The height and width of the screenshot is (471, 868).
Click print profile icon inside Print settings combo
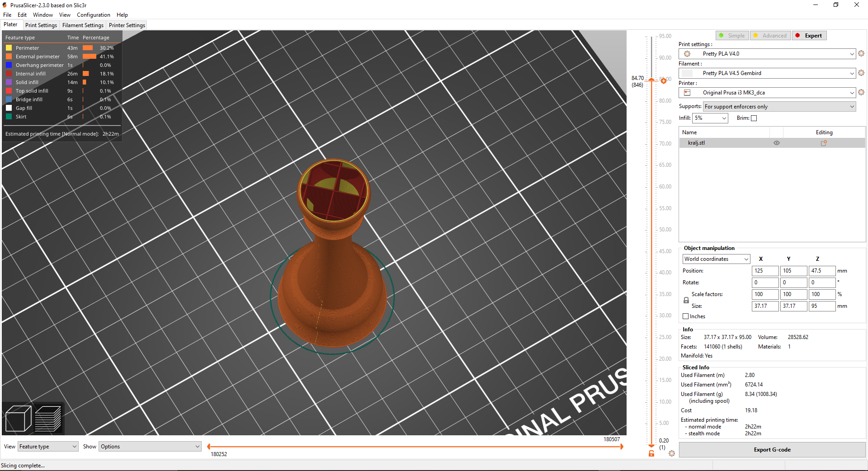coord(687,54)
